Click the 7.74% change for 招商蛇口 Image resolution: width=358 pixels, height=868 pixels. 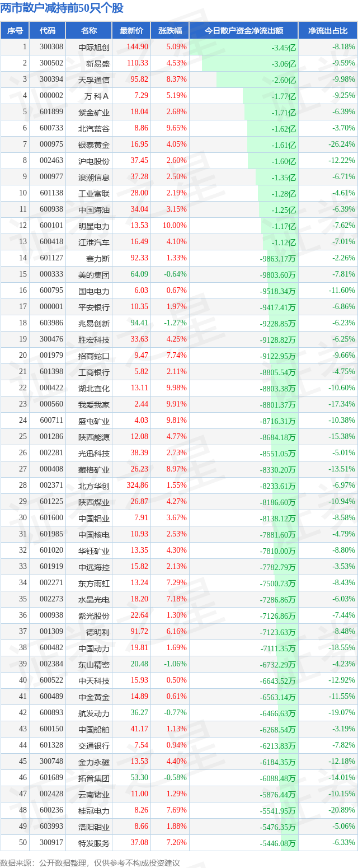[x=177, y=356]
